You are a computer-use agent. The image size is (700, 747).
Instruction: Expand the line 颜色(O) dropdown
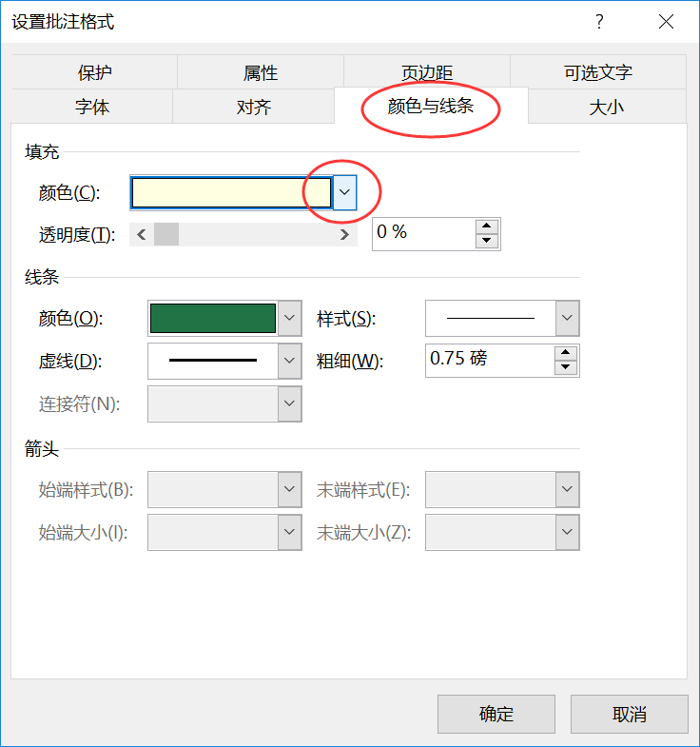pos(289,318)
